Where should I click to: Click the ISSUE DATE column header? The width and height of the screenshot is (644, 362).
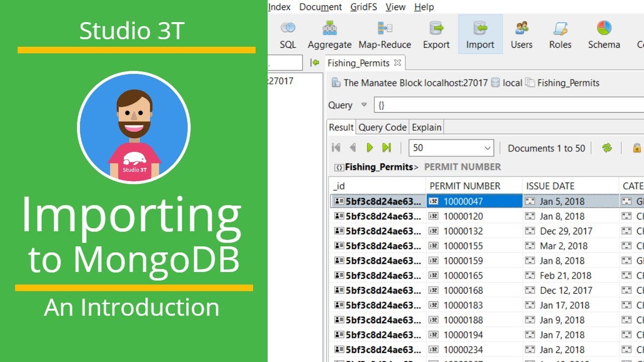coord(571,186)
